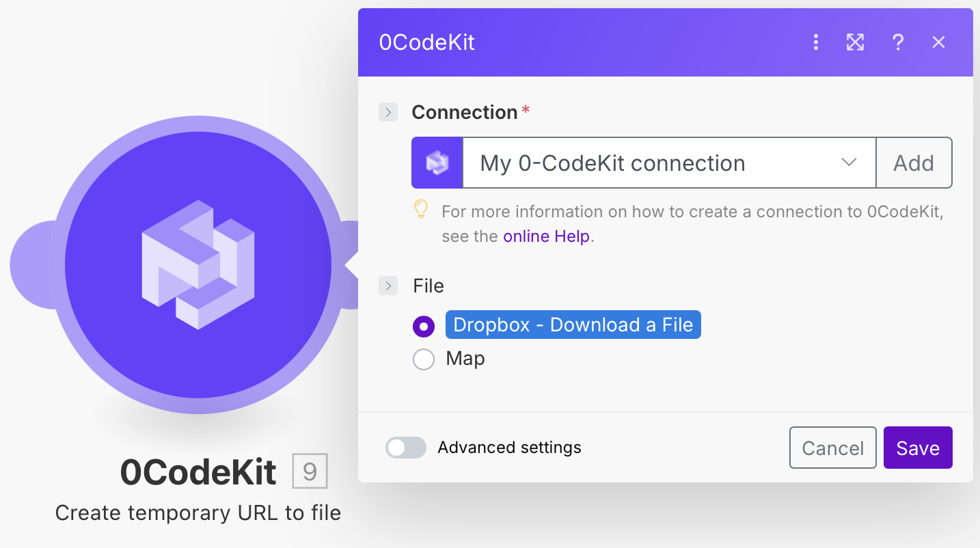This screenshot has height=548, width=980.
Task: Click the Cancel button
Action: (832, 448)
